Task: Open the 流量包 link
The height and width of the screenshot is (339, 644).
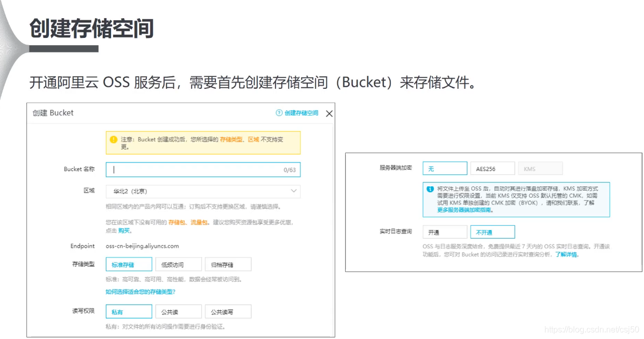Action: coord(199,222)
